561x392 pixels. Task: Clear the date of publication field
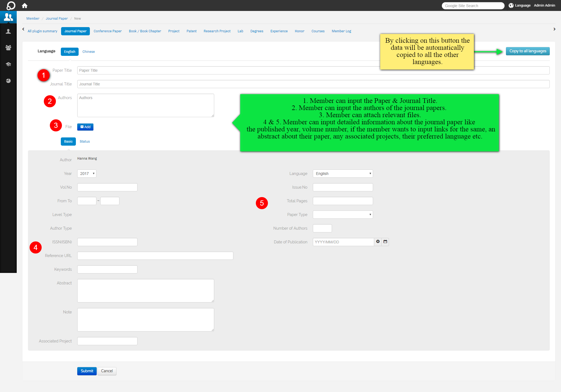[x=378, y=242]
